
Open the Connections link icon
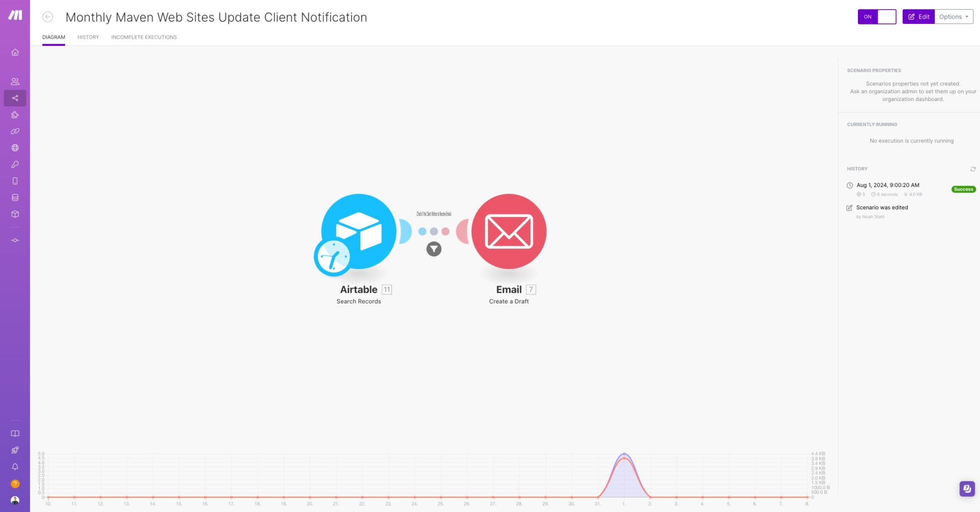pyautogui.click(x=15, y=131)
